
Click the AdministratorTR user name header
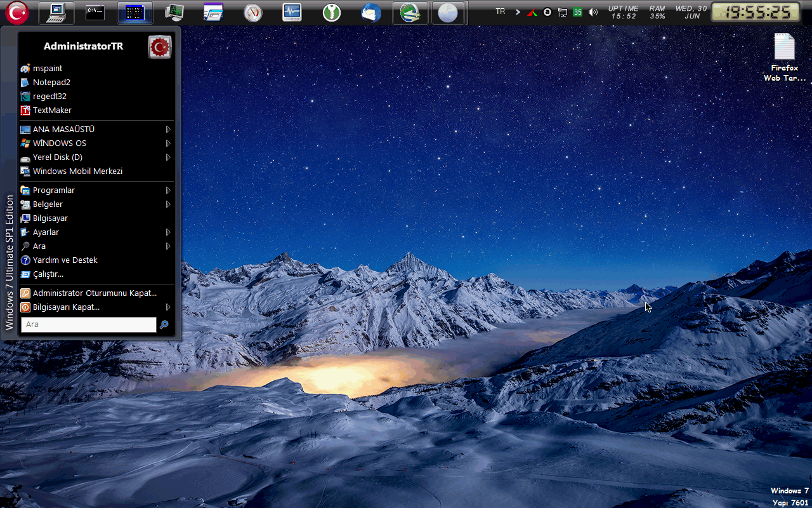click(x=83, y=46)
